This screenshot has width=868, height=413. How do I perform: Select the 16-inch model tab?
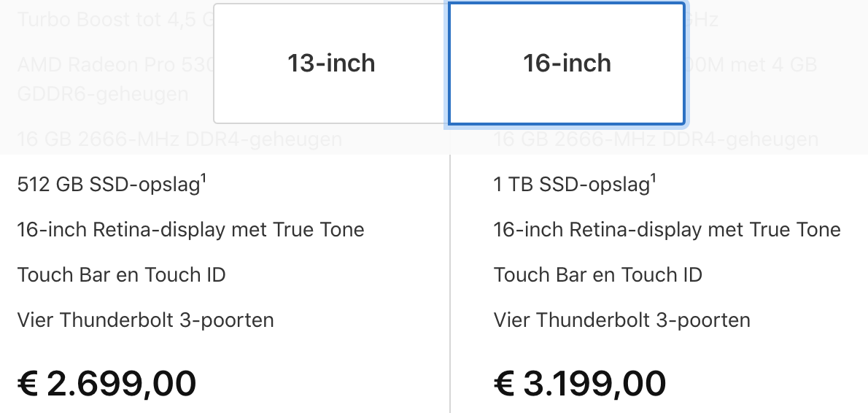coord(567,63)
